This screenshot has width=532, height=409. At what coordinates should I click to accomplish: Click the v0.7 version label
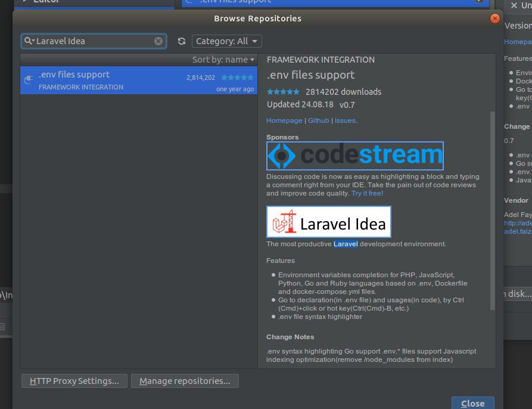347,105
